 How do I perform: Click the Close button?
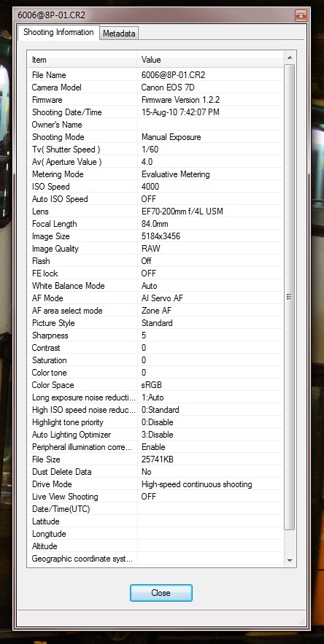point(161,593)
